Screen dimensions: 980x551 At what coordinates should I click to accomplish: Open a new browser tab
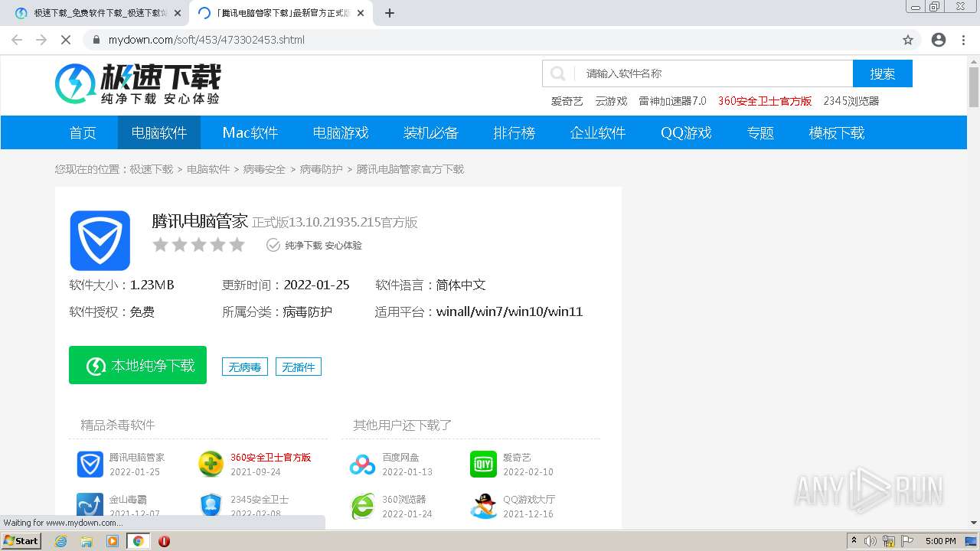(x=390, y=13)
